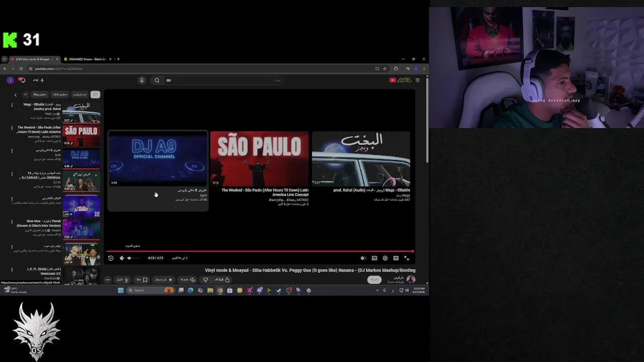Open the São Paulo end-screen video thumbnail
The image size is (644, 362).
pyautogui.click(x=260, y=159)
